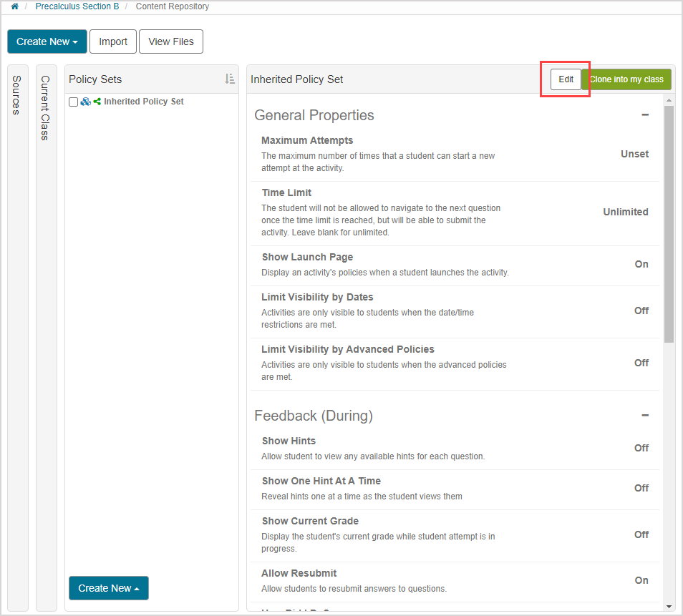Click the scrollbar up arrow
Image resolution: width=683 pixels, height=616 pixels.
coord(669,99)
